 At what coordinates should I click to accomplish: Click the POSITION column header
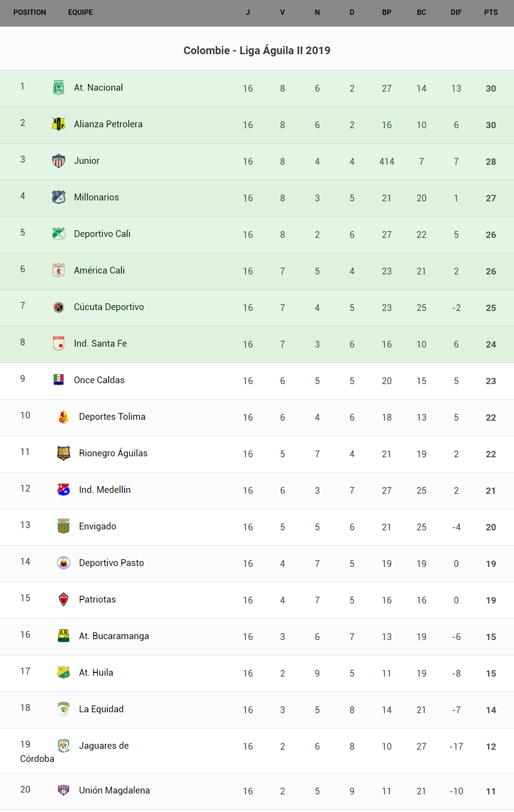pyautogui.click(x=30, y=13)
